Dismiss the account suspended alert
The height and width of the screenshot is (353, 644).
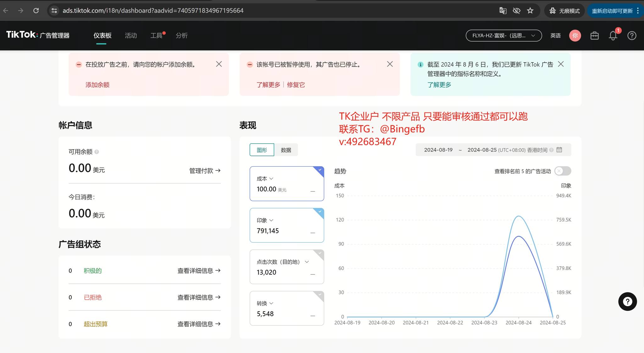click(x=390, y=64)
